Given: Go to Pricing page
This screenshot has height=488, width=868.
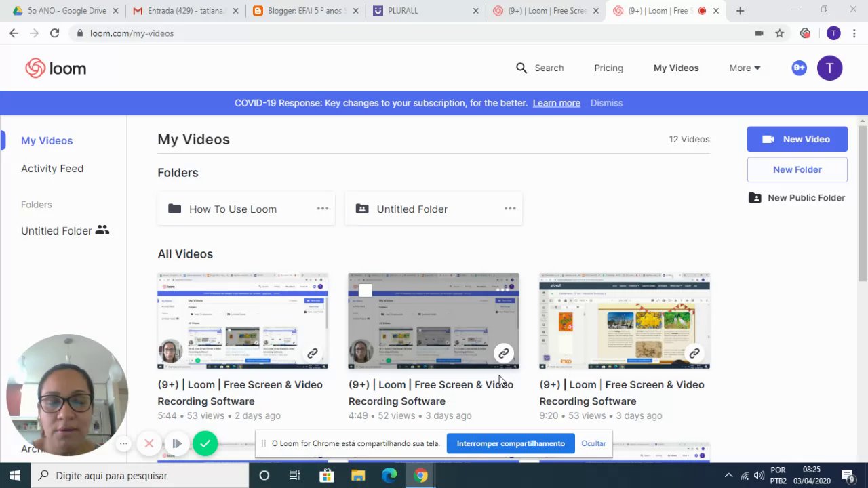Looking at the screenshot, I should coord(608,68).
